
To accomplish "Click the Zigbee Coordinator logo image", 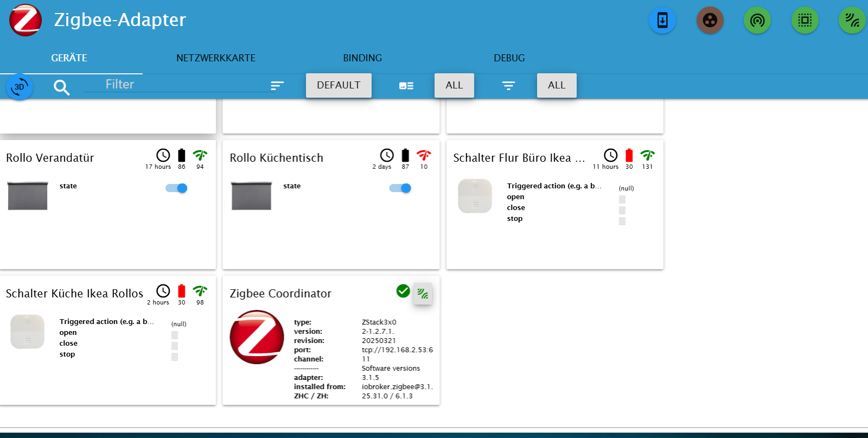I will point(257,337).
